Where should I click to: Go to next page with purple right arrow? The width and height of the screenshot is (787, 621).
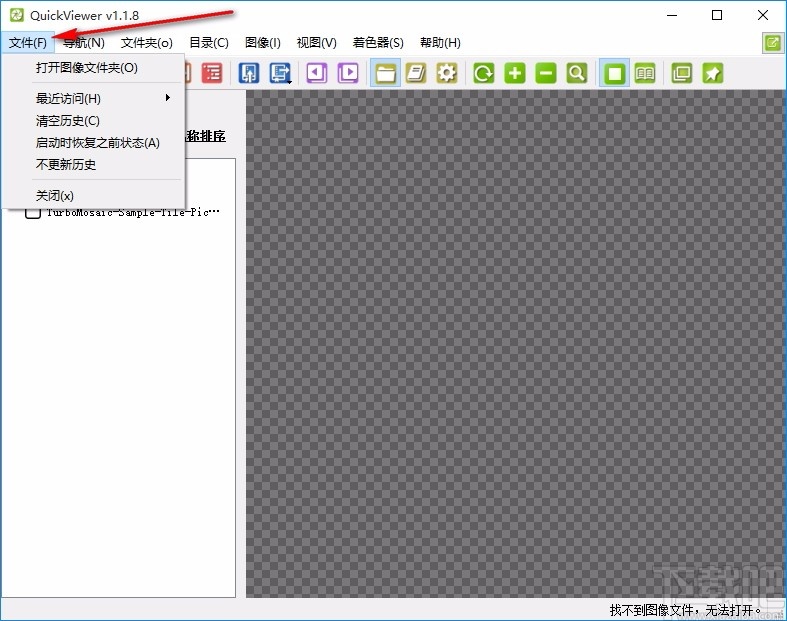click(348, 73)
